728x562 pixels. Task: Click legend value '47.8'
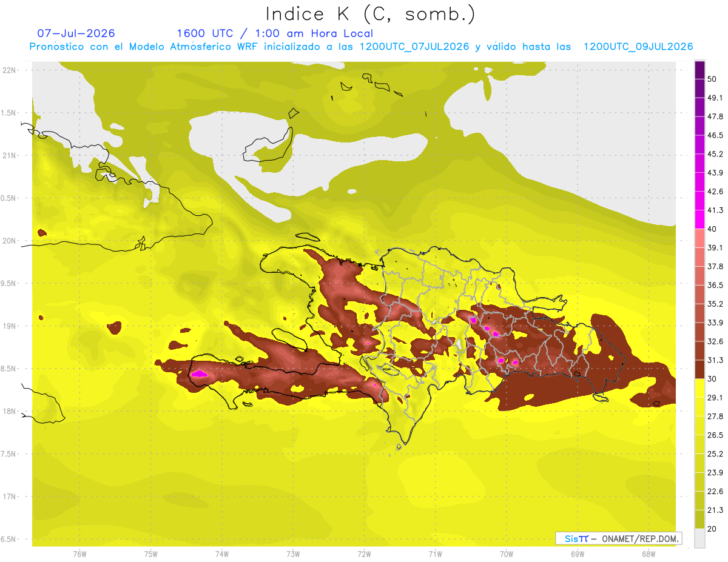[715, 116]
